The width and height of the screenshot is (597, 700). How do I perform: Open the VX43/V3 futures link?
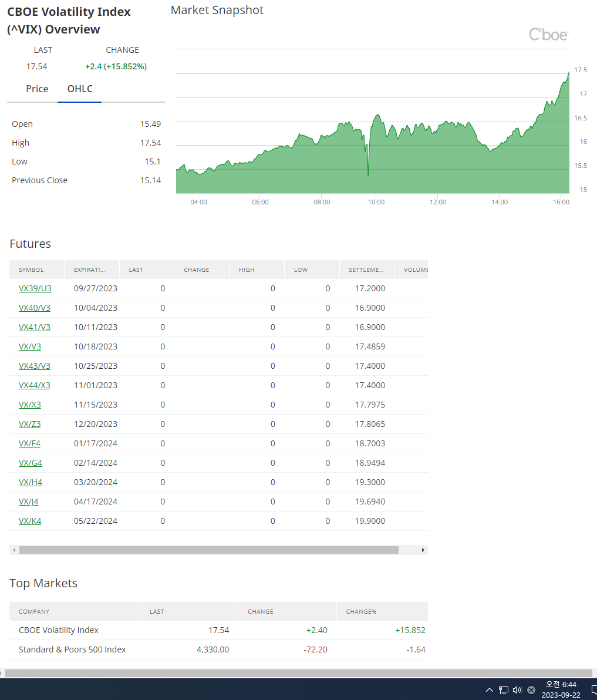click(35, 366)
